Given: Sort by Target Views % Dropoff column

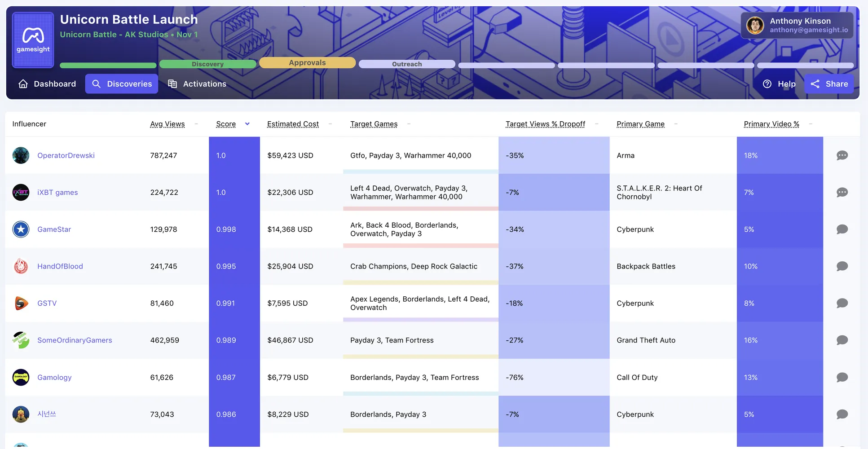Looking at the screenshot, I should [x=545, y=124].
